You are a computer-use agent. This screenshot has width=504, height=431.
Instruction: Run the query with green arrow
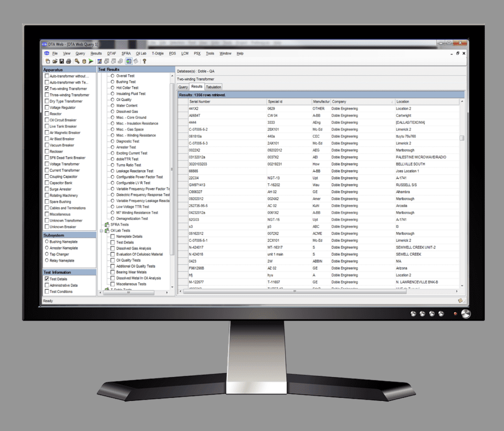click(91, 62)
